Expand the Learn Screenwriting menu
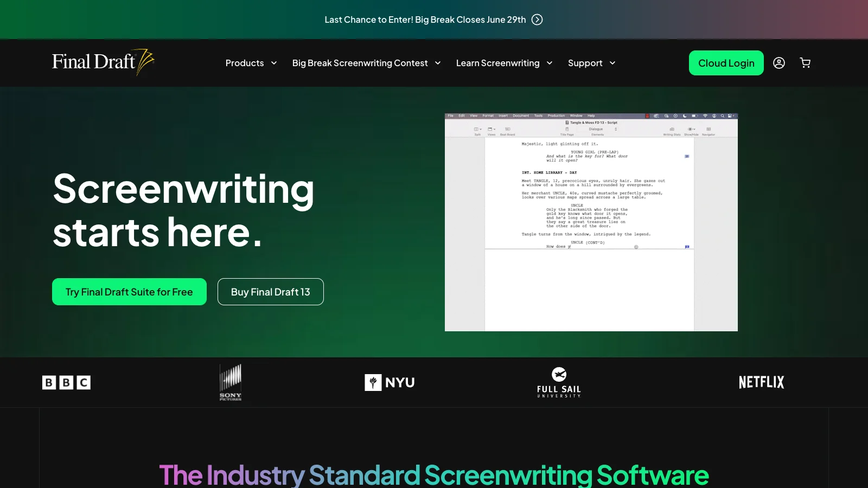The height and width of the screenshot is (488, 868). point(505,63)
